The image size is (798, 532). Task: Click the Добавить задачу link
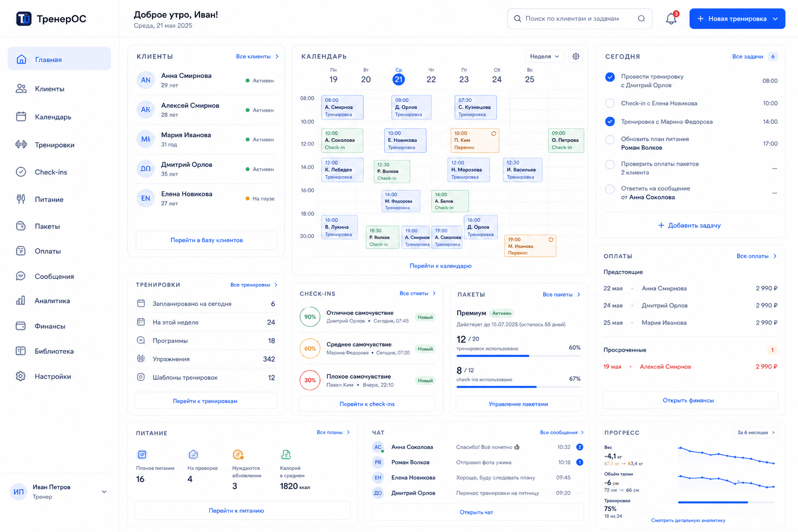pyautogui.click(x=689, y=225)
